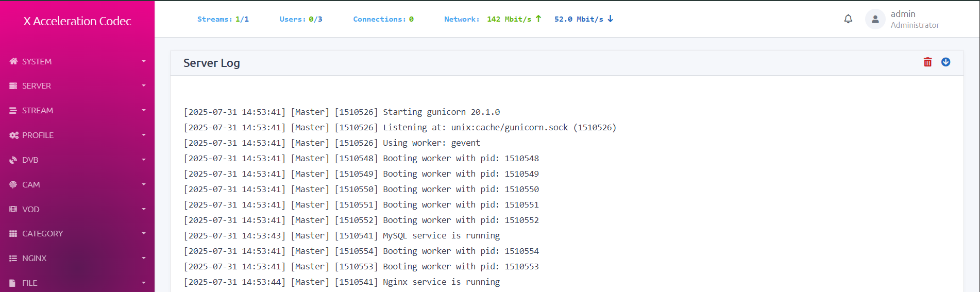Open the DVB menu item
Viewport: 980px width, 292px height.
(x=77, y=160)
